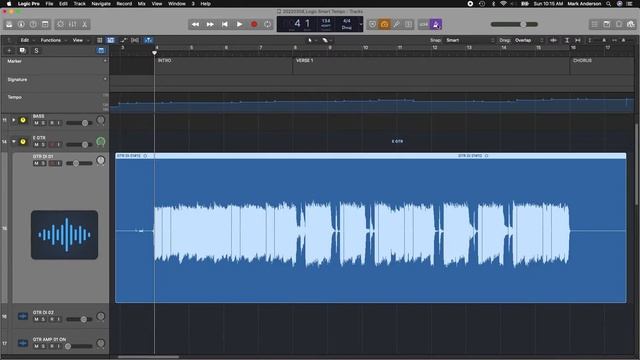Select the GTR DI 01 waveform track icon
Image resolution: width=640 pixels, height=360 pixels.
64,235
